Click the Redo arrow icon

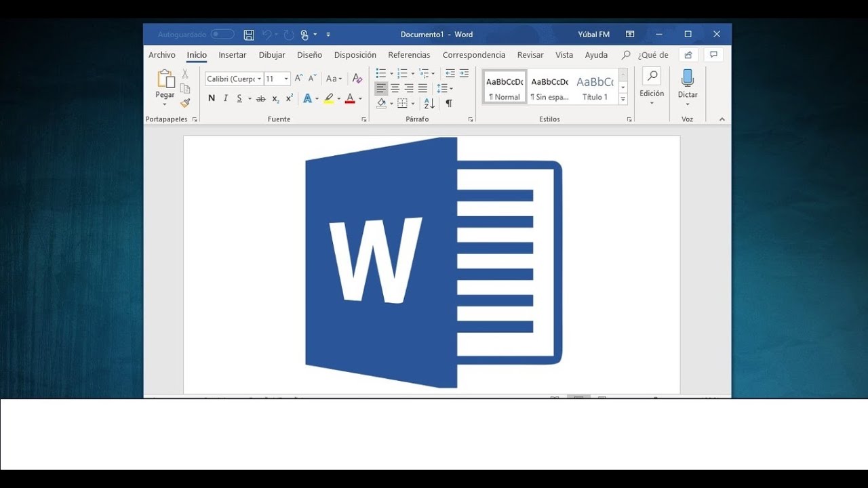point(289,35)
